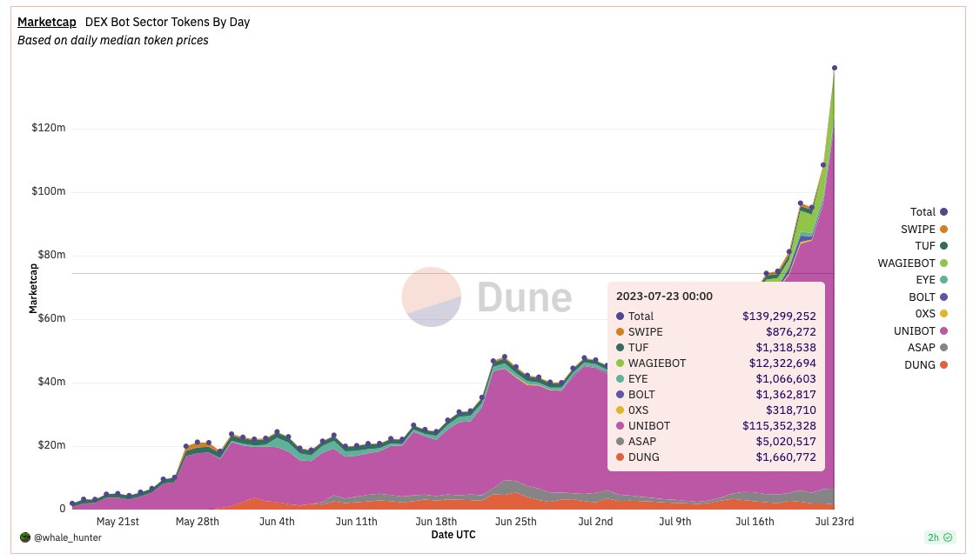Open the @whale_hunter author profile link
The width and height of the screenshot is (973, 560).
click(68, 537)
